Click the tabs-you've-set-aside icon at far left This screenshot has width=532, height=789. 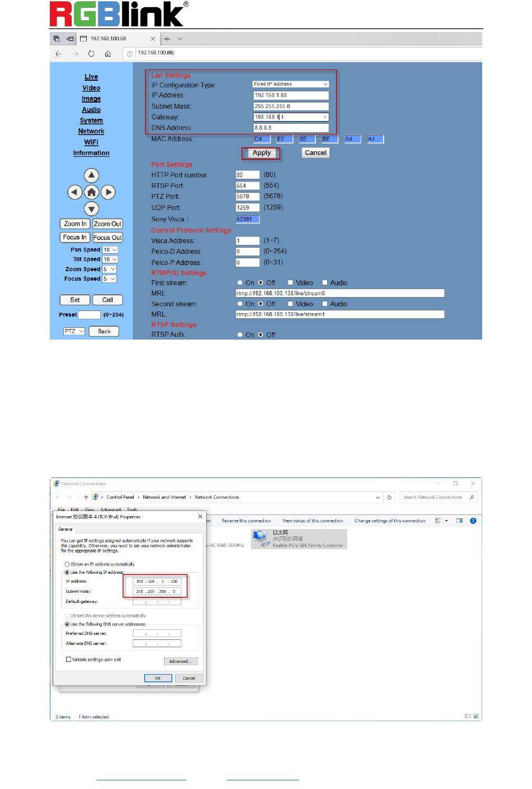coord(57,39)
